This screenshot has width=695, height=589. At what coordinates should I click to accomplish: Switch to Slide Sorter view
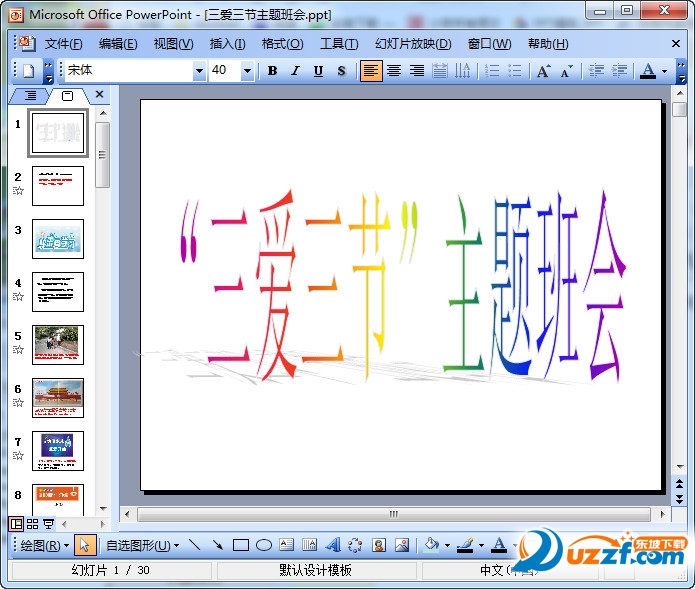pos(32,524)
